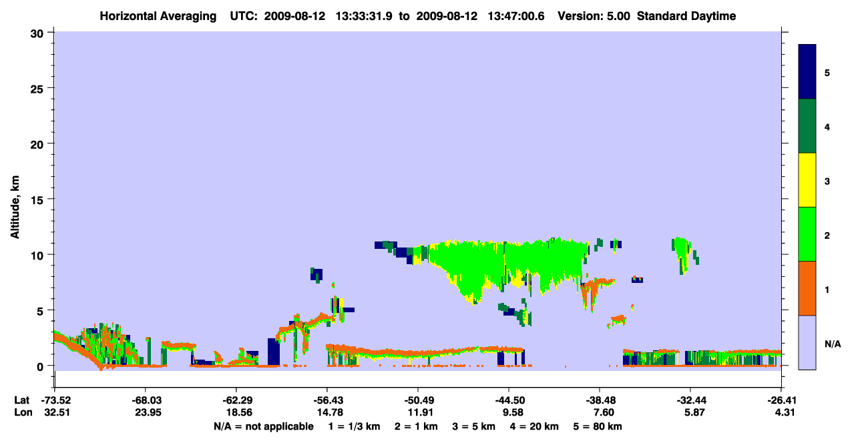
Task: Click the bright green color bar segment labeled 2
Action: pyautogui.click(x=807, y=234)
